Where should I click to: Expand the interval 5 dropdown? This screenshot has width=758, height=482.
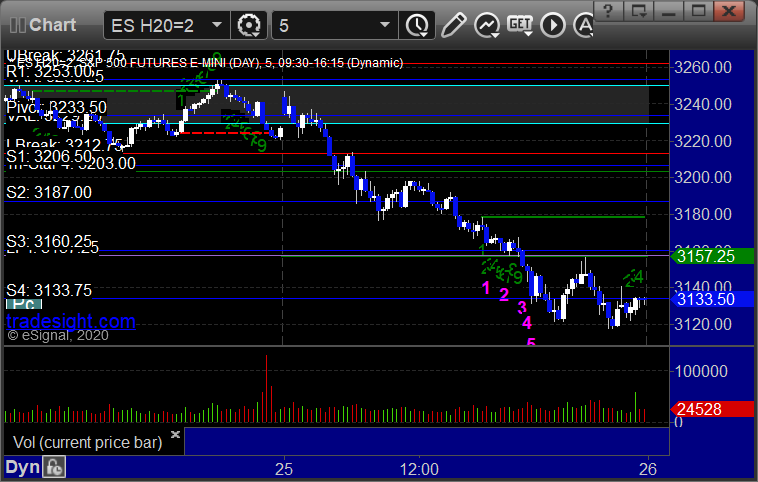[385, 25]
